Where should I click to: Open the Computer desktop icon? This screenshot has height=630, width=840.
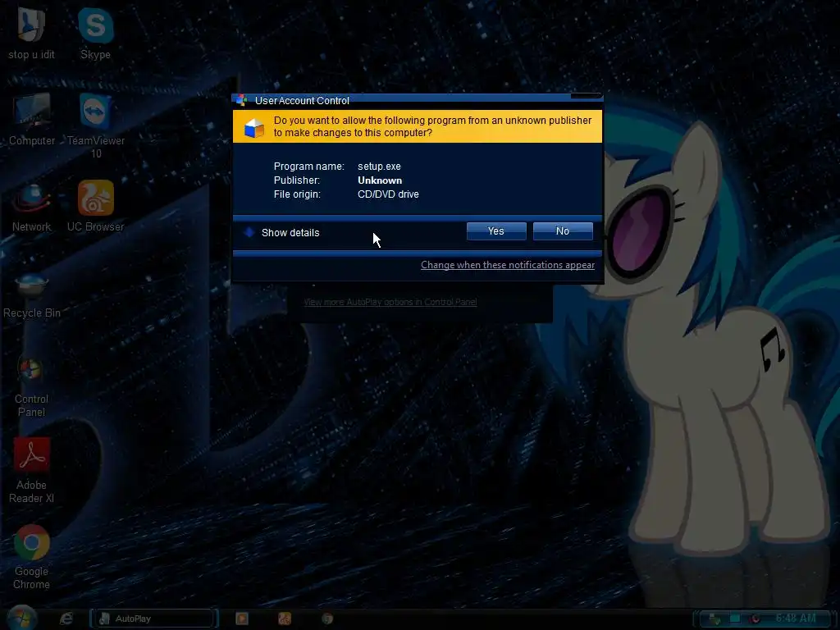(x=32, y=119)
